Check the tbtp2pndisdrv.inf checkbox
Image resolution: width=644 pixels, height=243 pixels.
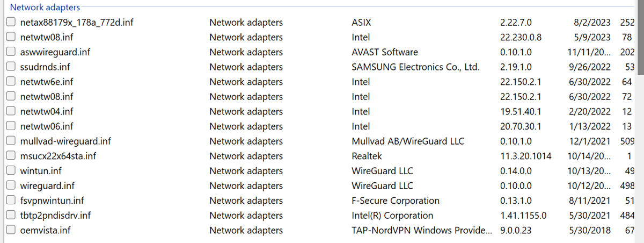11,216
